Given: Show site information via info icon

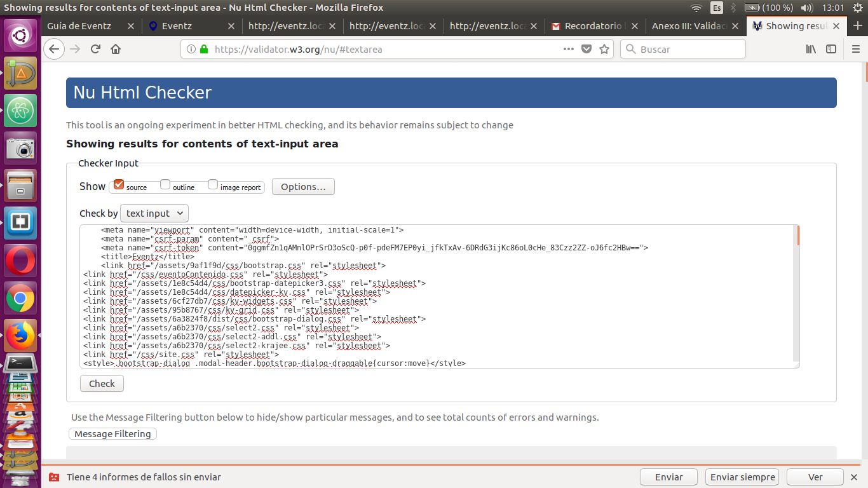Looking at the screenshot, I should point(191,49).
